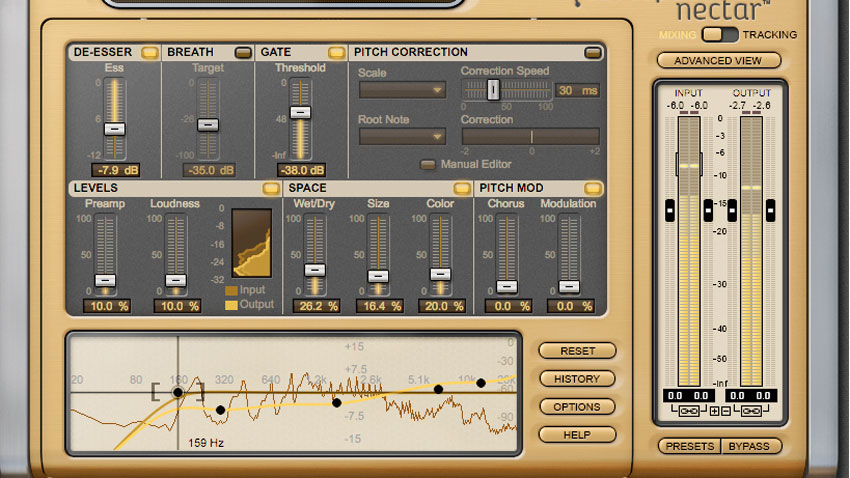850x478 pixels.
Task: Click the Gate Threshold slider handle
Action: point(300,112)
